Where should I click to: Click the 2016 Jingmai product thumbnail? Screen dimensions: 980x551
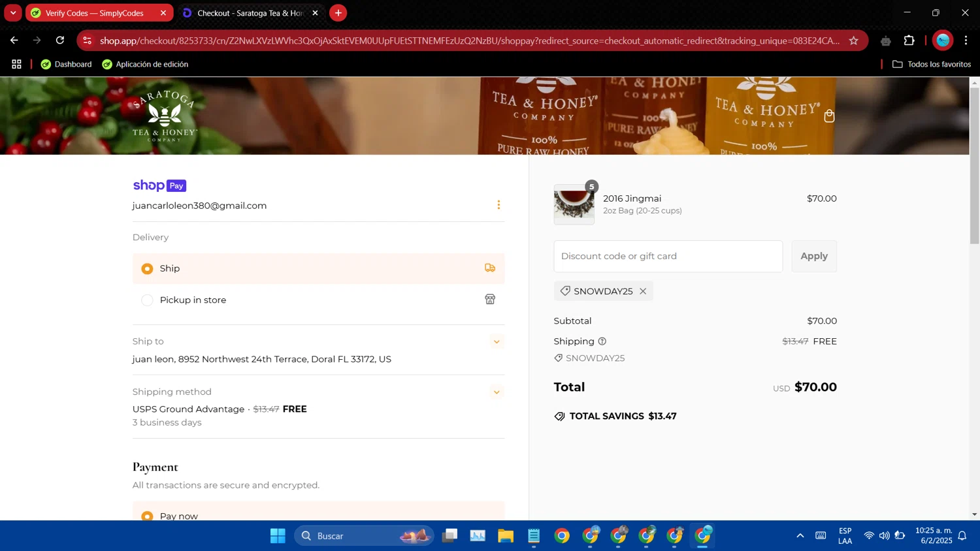pos(574,204)
